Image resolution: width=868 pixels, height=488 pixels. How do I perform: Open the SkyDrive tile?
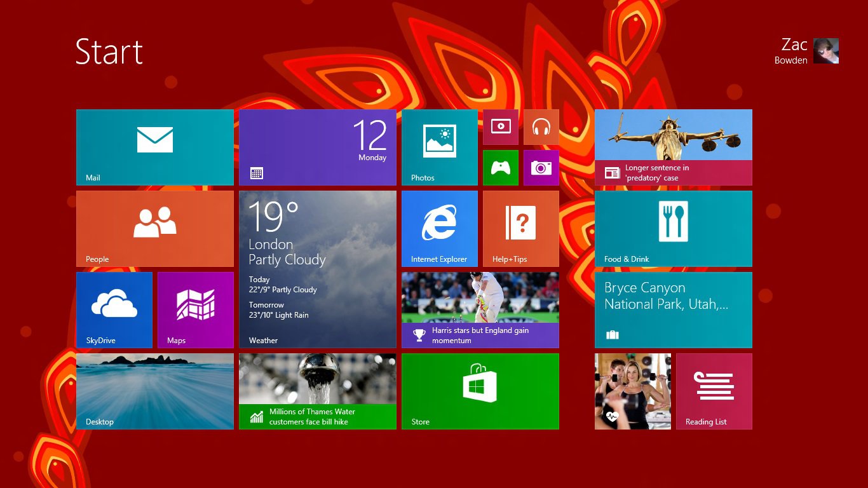(114, 309)
